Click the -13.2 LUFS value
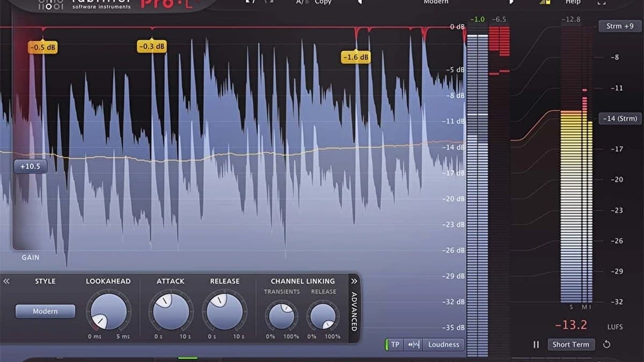644x362 pixels. point(571,325)
